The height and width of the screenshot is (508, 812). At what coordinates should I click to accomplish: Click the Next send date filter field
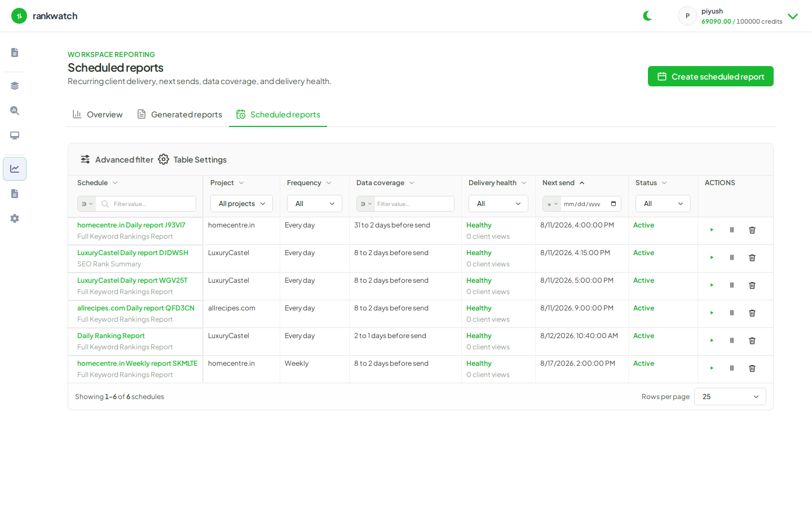pyautogui.click(x=590, y=204)
